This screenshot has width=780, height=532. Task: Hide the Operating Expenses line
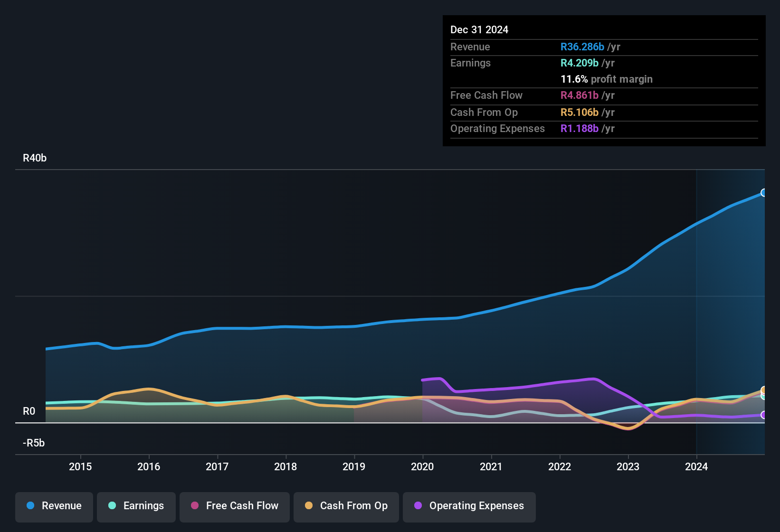(469, 506)
